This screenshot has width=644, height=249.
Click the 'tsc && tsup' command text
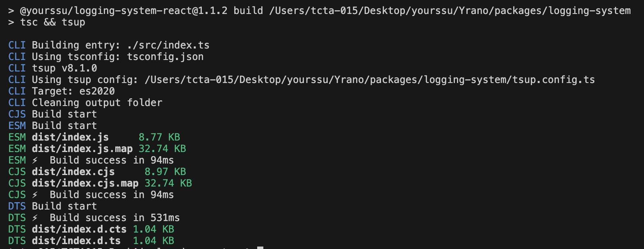click(53, 22)
